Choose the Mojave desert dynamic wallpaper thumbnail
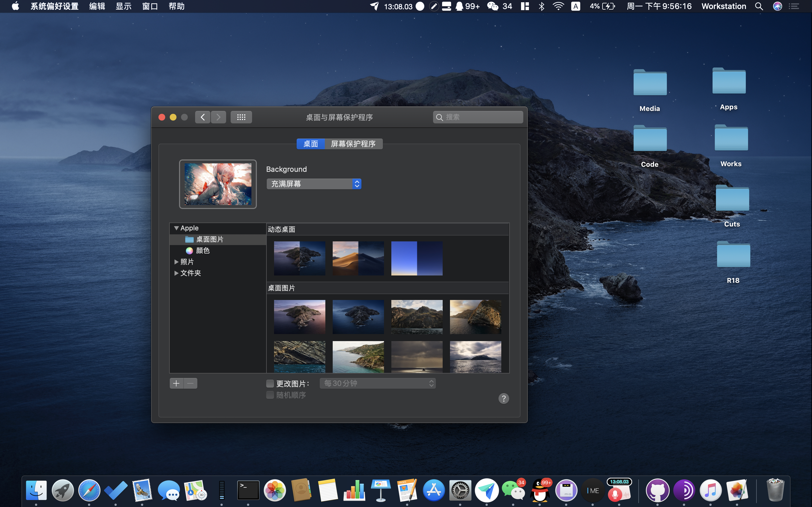Screen dimensions: 812x507 point(358,258)
